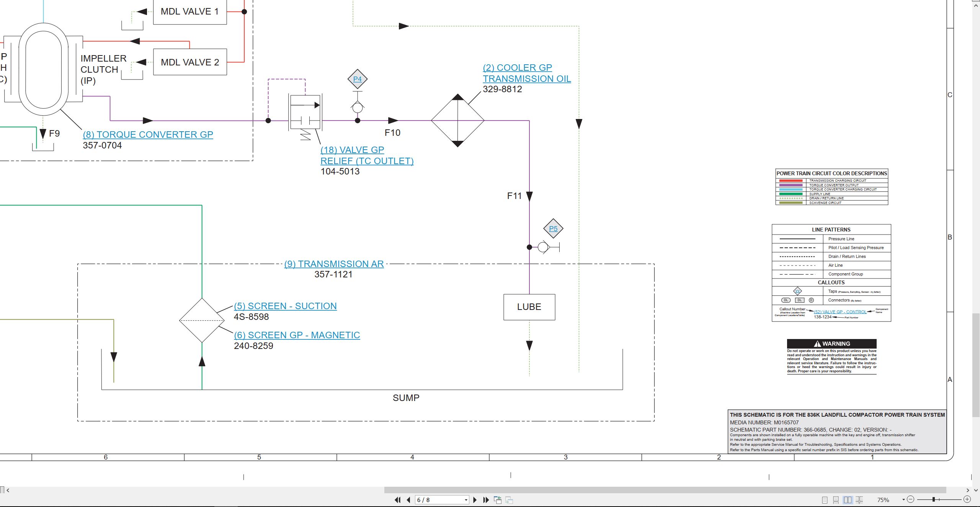This screenshot has width=980, height=507.
Task: Click part number 357-0704
Action: 102,145
